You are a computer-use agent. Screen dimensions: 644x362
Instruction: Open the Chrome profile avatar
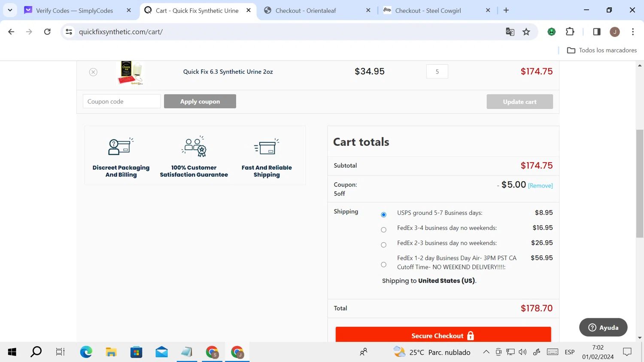[x=615, y=32]
